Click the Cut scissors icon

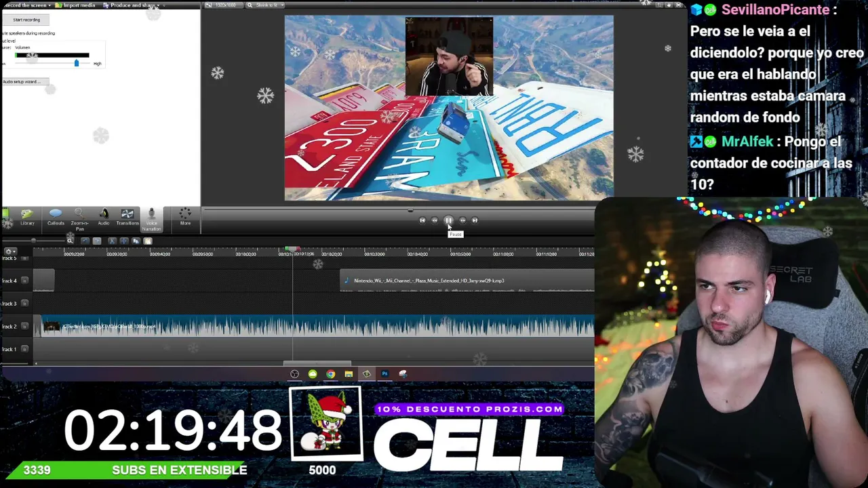click(x=112, y=241)
